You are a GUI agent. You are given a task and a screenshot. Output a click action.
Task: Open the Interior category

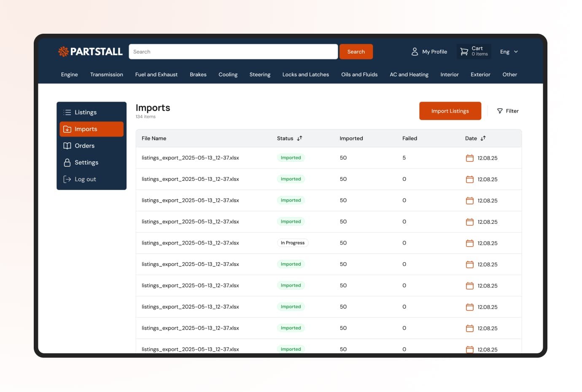450,75
